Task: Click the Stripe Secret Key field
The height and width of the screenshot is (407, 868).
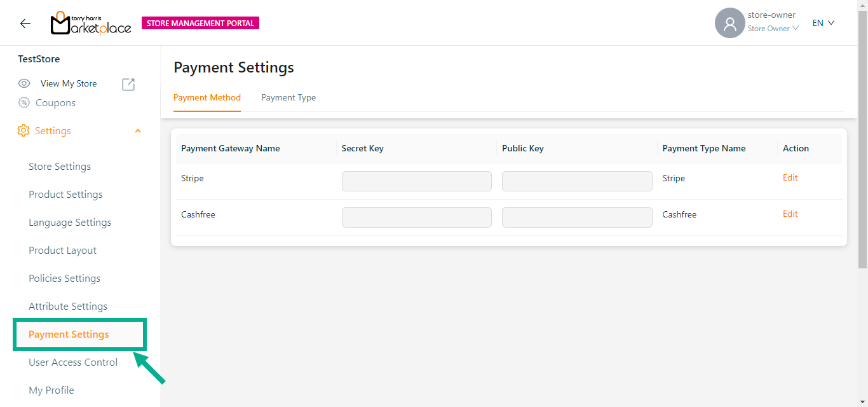Action: (416, 181)
